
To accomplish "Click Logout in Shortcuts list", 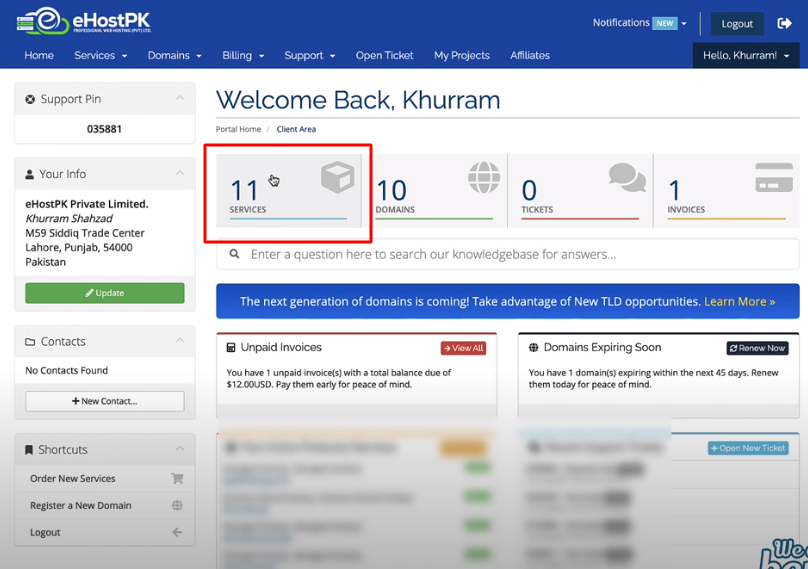I will pos(105,532).
